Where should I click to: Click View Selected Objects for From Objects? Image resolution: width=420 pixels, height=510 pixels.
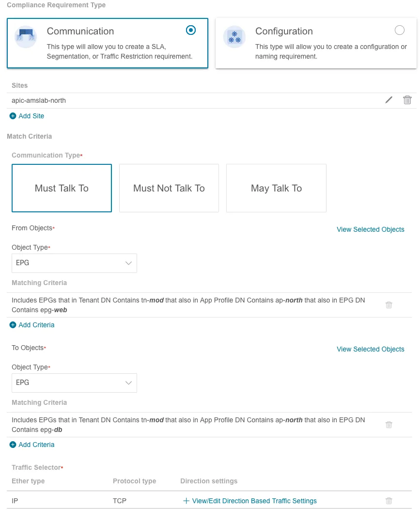tap(370, 229)
